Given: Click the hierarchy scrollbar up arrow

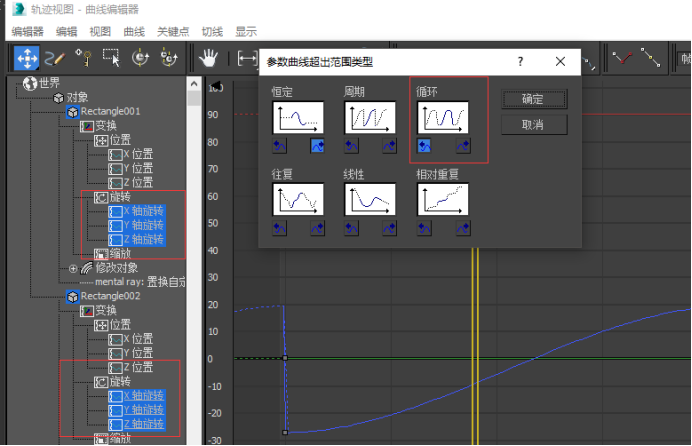Looking at the screenshot, I should click(194, 83).
